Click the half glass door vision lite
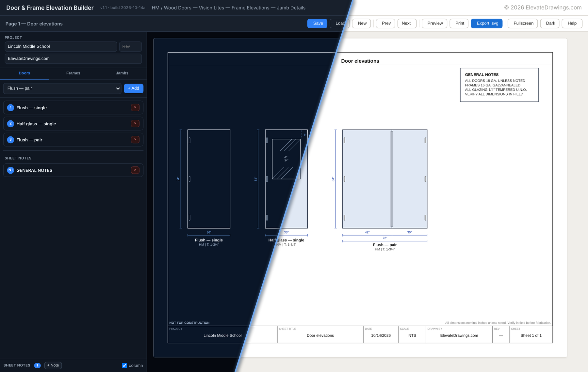 pos(286,159)
